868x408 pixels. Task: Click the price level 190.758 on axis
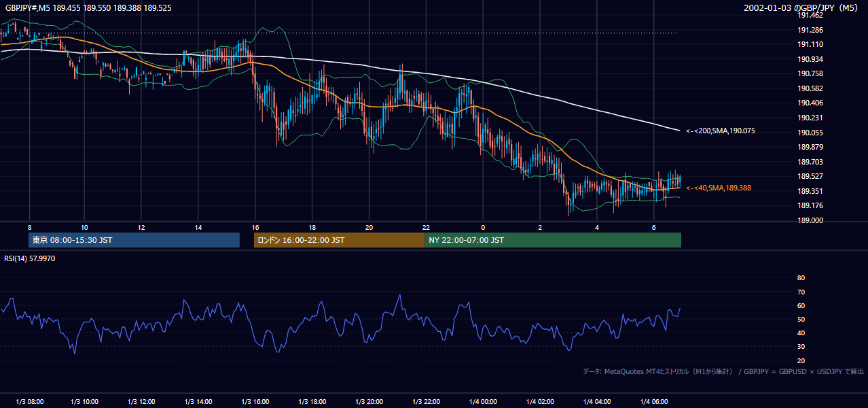click(810, 73)
